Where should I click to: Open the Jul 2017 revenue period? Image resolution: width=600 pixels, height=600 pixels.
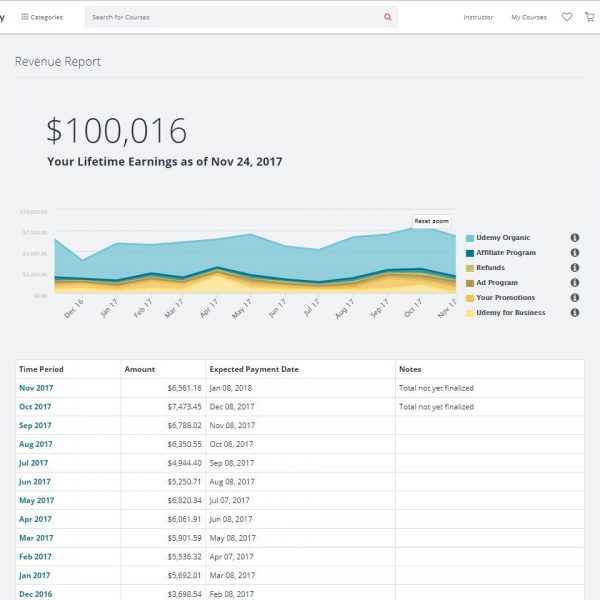point(35,463)
